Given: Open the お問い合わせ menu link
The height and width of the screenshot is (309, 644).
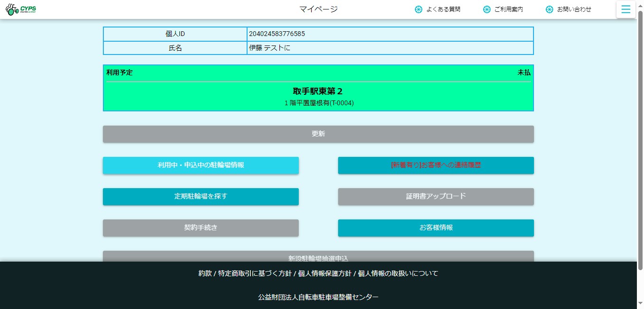Looking at the screenshot, I should click(574, 9).
